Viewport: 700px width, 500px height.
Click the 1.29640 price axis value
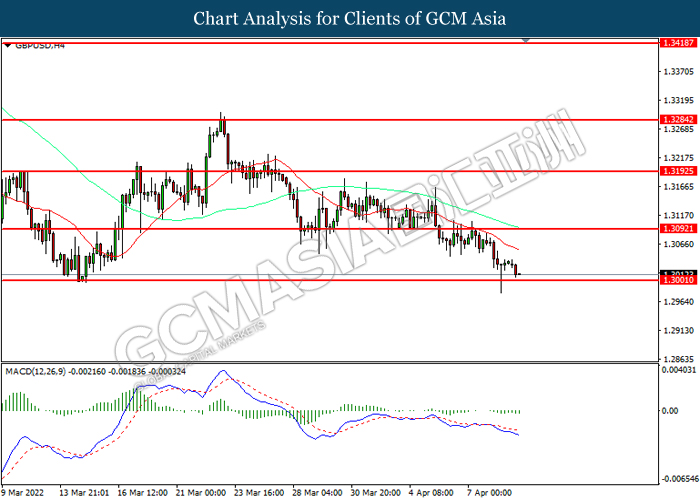pyautogui.click(x=679, y=302)
